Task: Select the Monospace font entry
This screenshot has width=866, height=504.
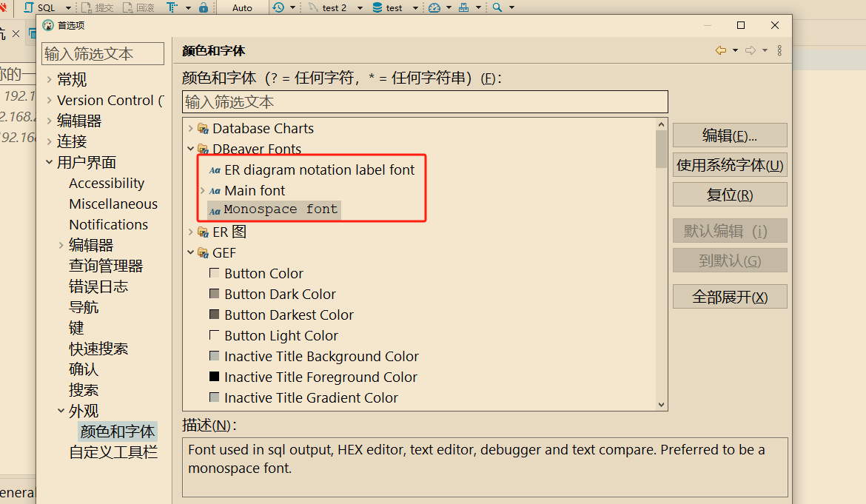Action: coord(274,209)
